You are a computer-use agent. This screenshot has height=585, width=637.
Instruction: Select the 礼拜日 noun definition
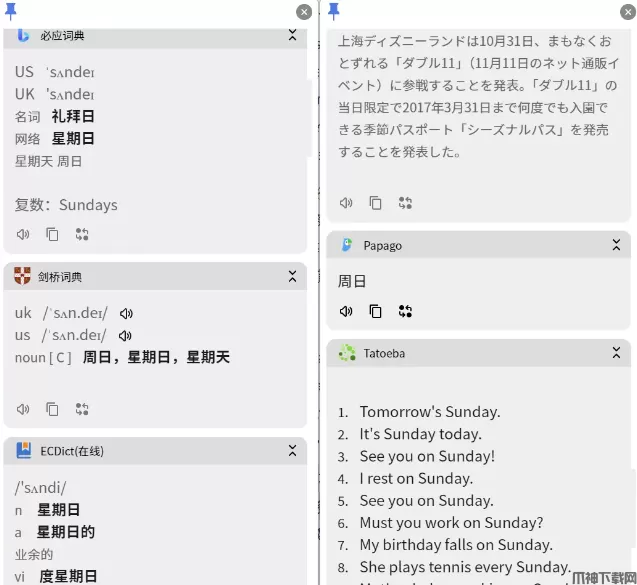tap(73, 117)
